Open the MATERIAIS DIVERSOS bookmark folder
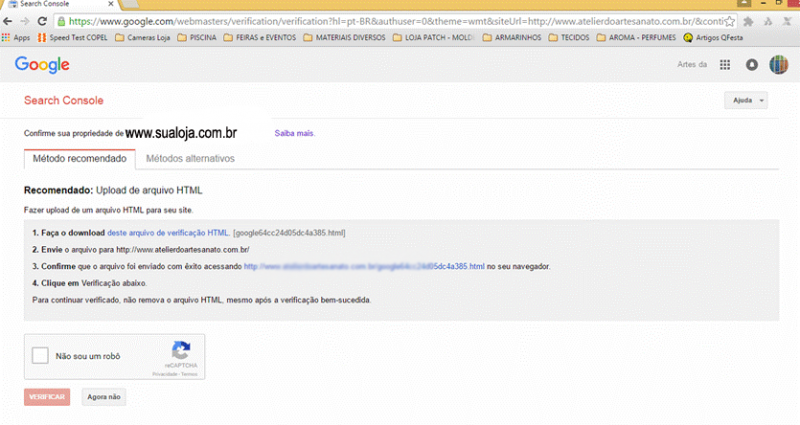This screenshot has width=800, height=425. 344,38
